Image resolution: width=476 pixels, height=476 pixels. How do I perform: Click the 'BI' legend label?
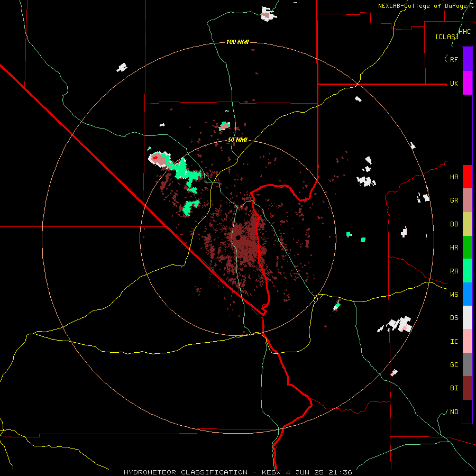tap(454, 388)
